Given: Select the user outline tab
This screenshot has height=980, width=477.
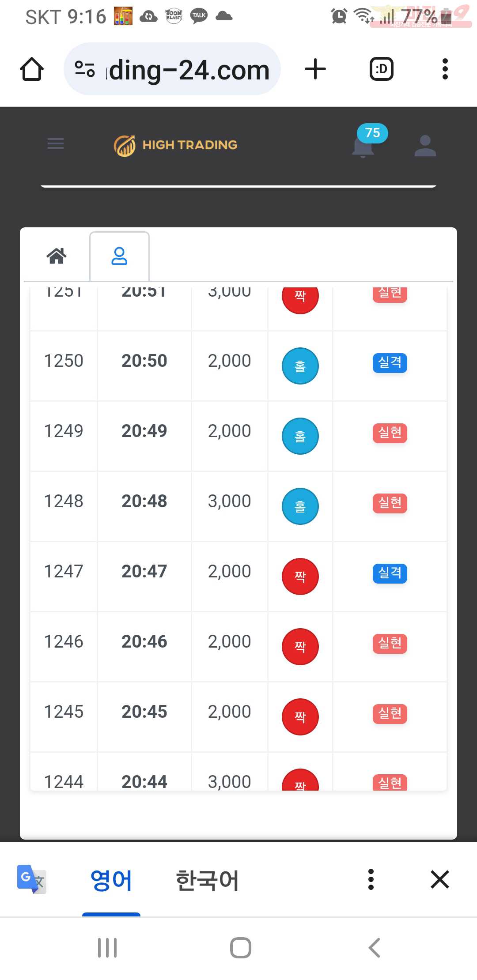Looking at the screenshot, I should (119, 256).
